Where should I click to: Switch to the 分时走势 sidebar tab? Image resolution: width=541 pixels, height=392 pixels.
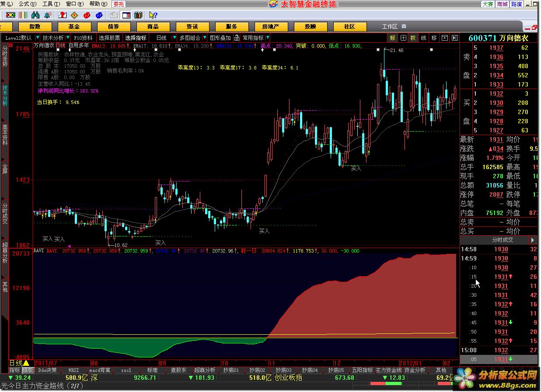[x=5, y=56]
